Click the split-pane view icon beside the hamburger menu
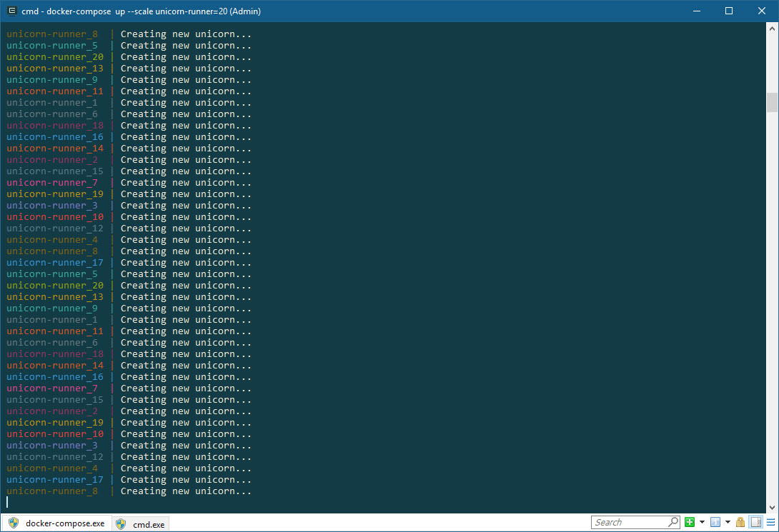Viewport: 779px width, 532px height. tap(755, 522)
